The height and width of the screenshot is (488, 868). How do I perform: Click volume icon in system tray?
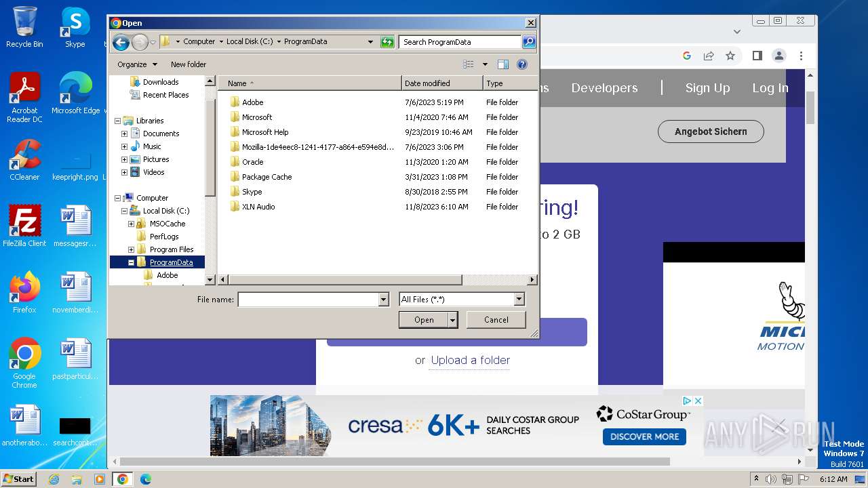[770, 479]
